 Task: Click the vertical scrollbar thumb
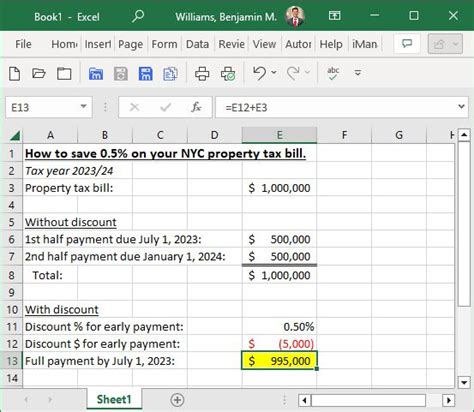(x=464, y=224)
